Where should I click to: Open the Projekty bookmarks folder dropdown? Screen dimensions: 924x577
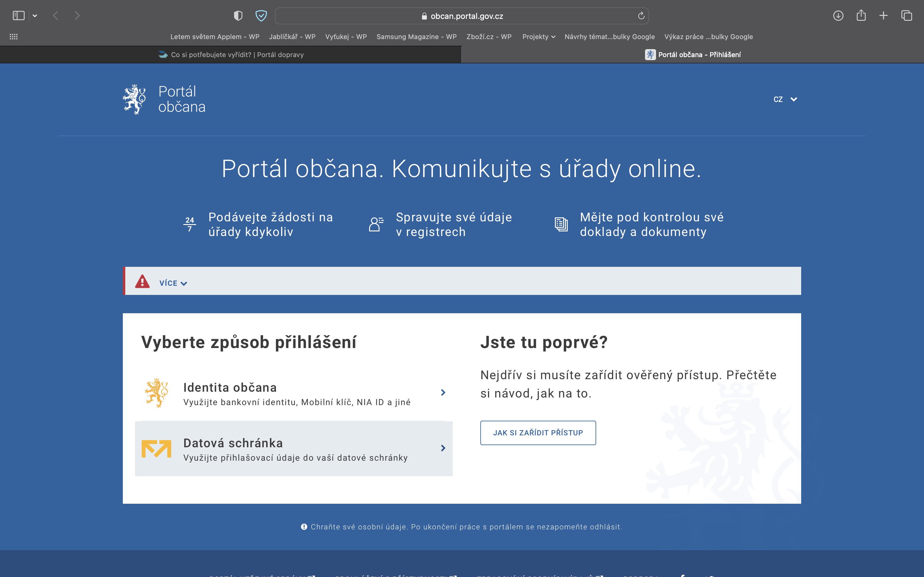coord(538,37)
